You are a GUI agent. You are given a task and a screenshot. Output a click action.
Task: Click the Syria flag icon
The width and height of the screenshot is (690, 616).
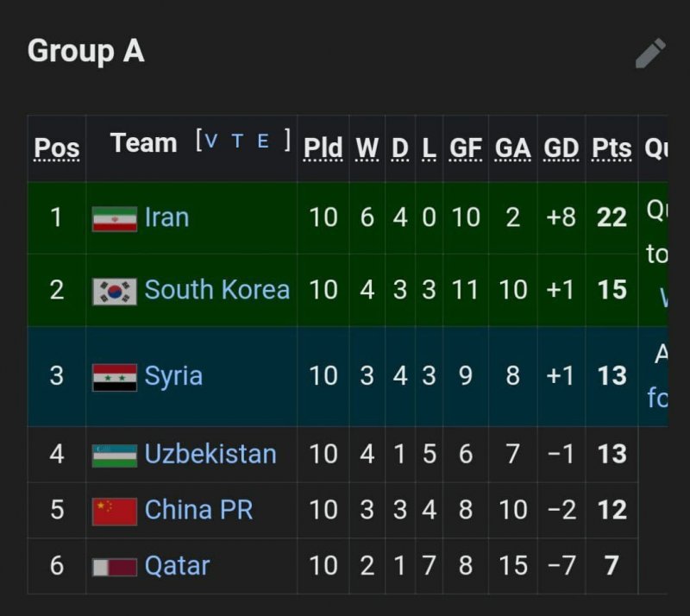115,377
